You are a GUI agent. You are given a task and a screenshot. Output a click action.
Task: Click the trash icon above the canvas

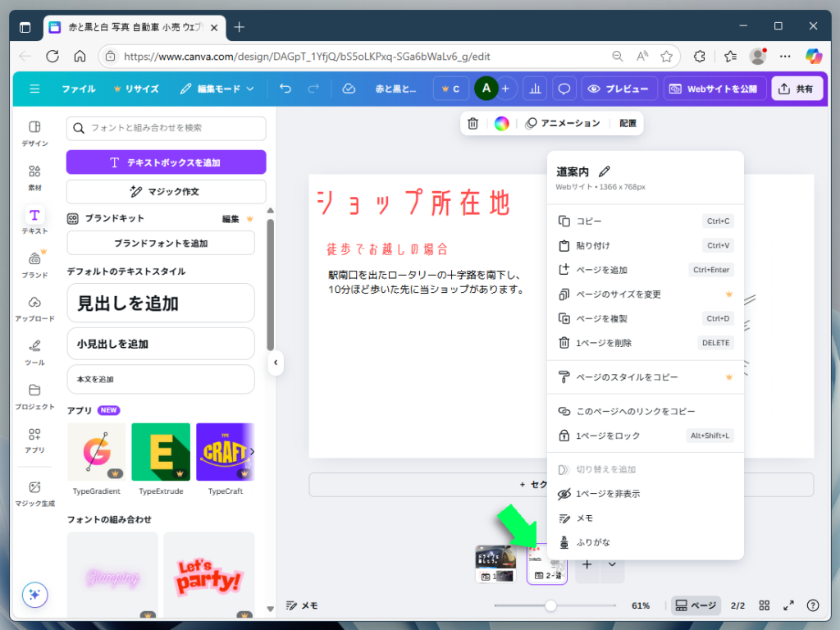coord(472,123)
